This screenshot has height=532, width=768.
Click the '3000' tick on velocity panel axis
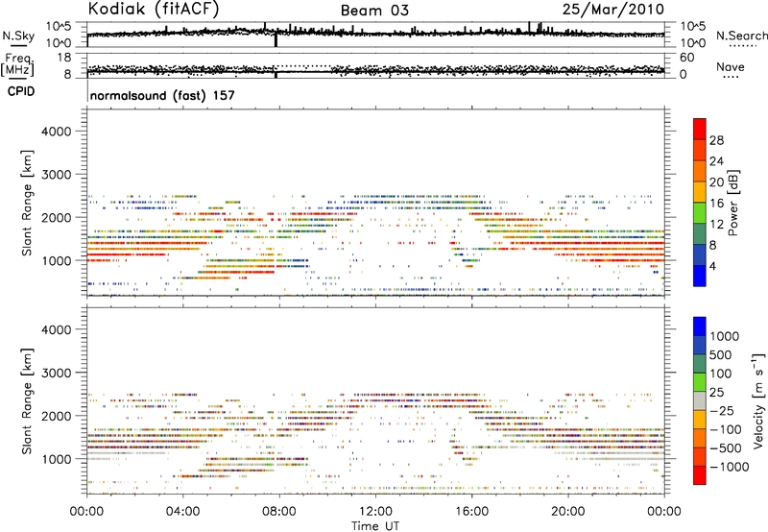click(x=56, y=373)
